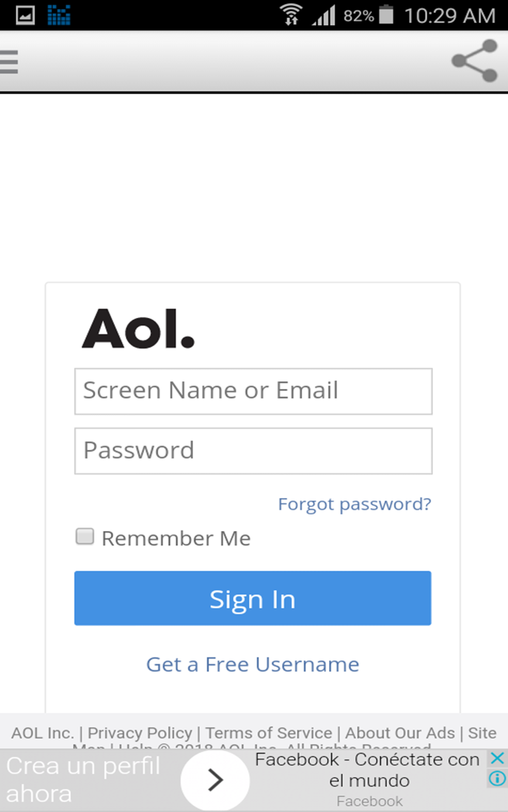Tap the Wi-Fi status icon
The height and width of the screenshot is (812, 508).
click(x=291, y=15)
